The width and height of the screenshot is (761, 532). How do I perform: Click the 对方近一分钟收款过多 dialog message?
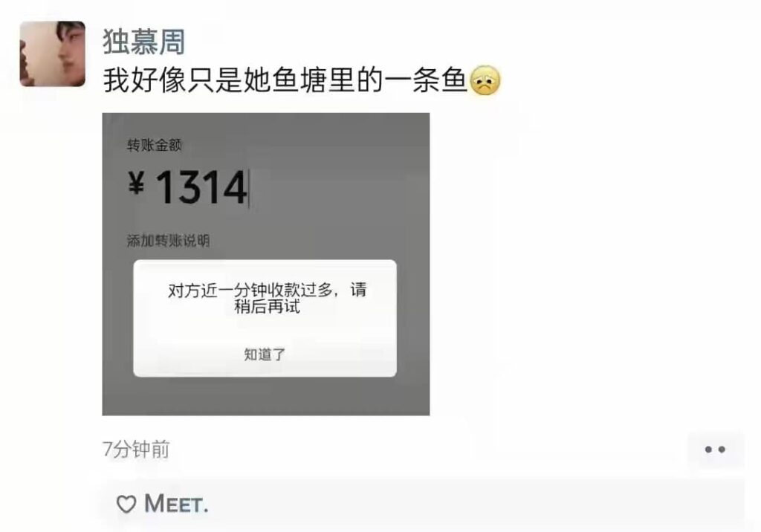coord(267,298)
